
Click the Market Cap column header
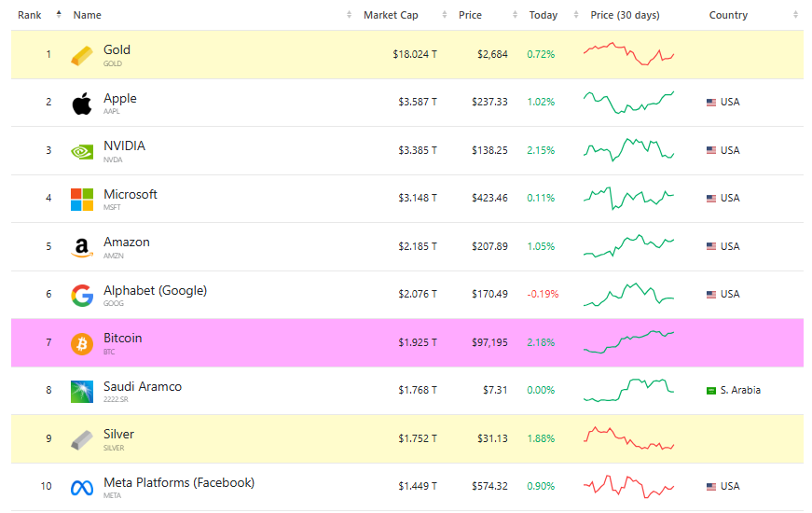click(391, 15)
